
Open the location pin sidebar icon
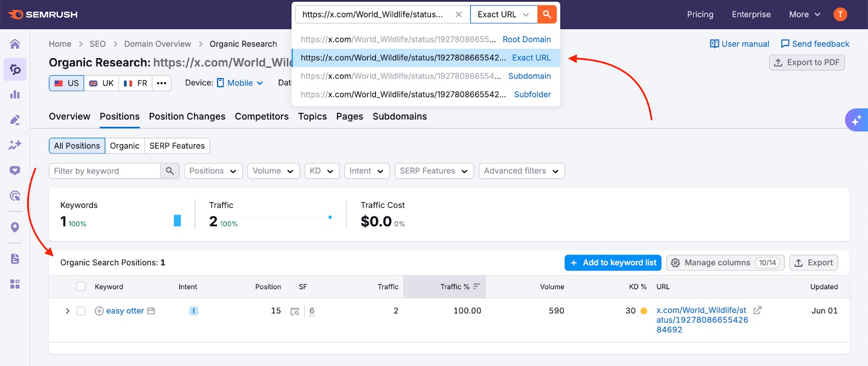tap(15, 227)
